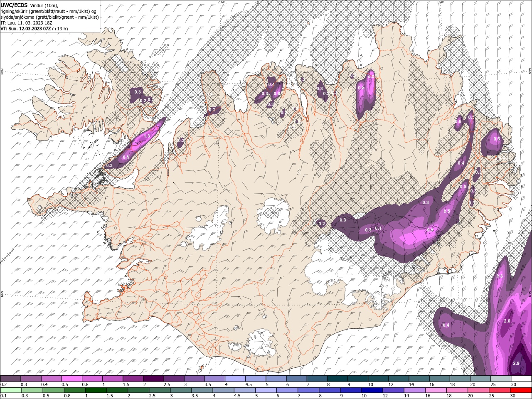This screenshot has width=532, height=399.
Task: Click the dark teal 9 swatch, top legend
Action: pos(357,379)
